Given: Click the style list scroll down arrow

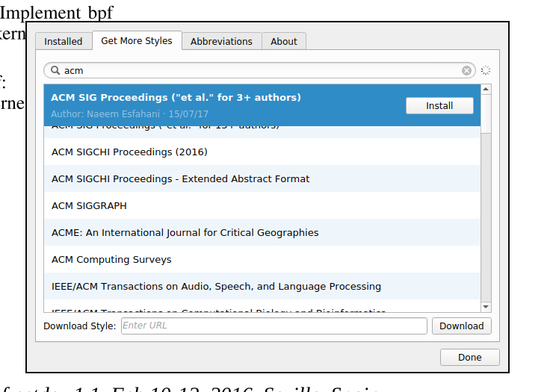Looking at the screenshot, I should (x=486, y=307).
